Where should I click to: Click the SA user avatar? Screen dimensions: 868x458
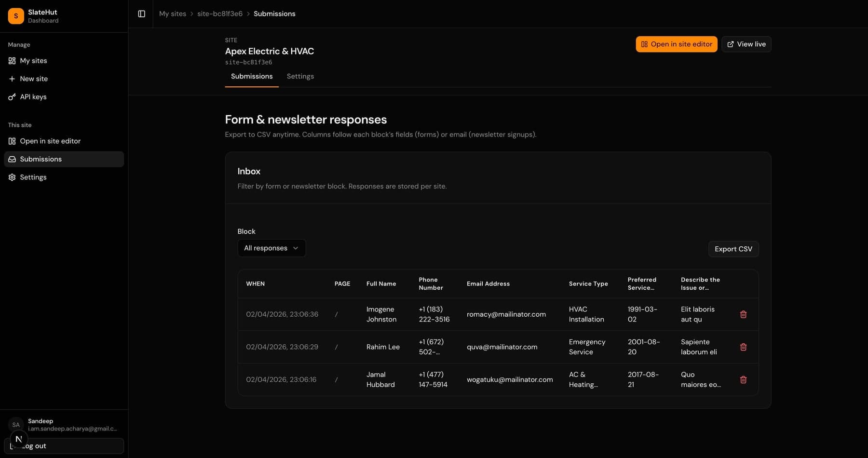16,425
